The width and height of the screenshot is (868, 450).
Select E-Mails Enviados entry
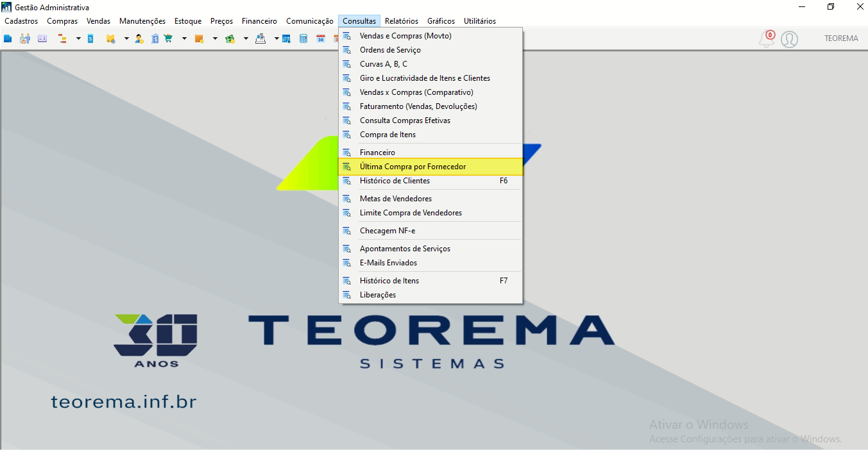[x=431, y=263]
